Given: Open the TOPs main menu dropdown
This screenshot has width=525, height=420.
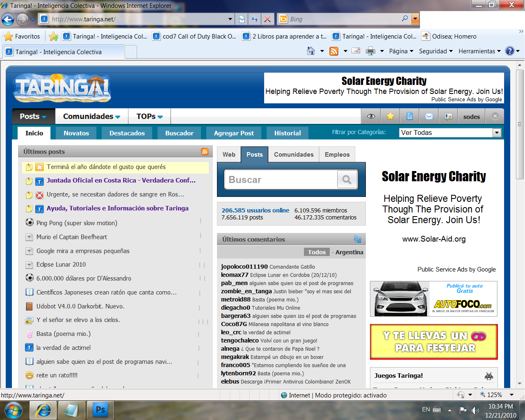Looking at the screenshot, I should (150, 116).
